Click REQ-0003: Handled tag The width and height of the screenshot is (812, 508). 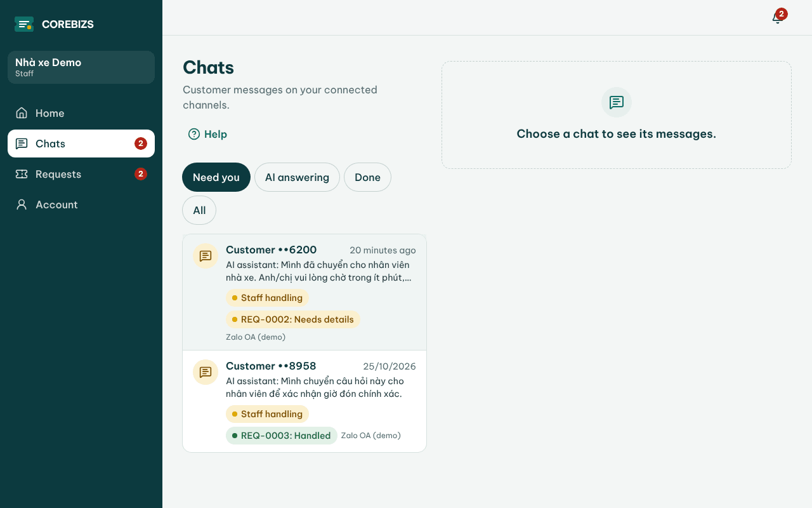tap(282, 436)
